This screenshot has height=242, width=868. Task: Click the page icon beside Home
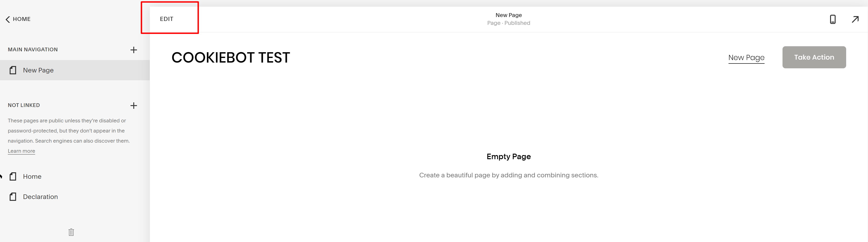(13, 176)
